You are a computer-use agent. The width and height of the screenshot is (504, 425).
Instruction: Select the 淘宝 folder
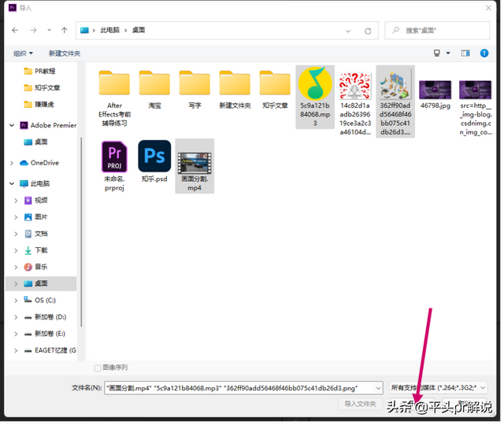point(154,90)
